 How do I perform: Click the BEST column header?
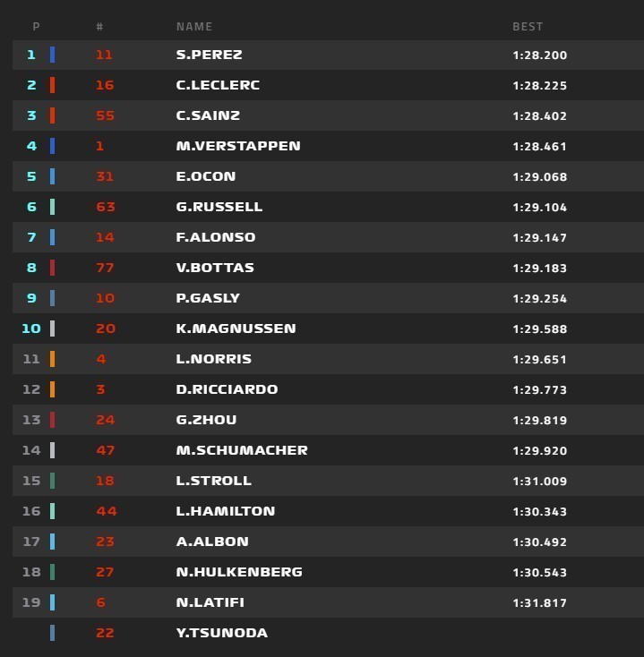[x=528, y=27]
